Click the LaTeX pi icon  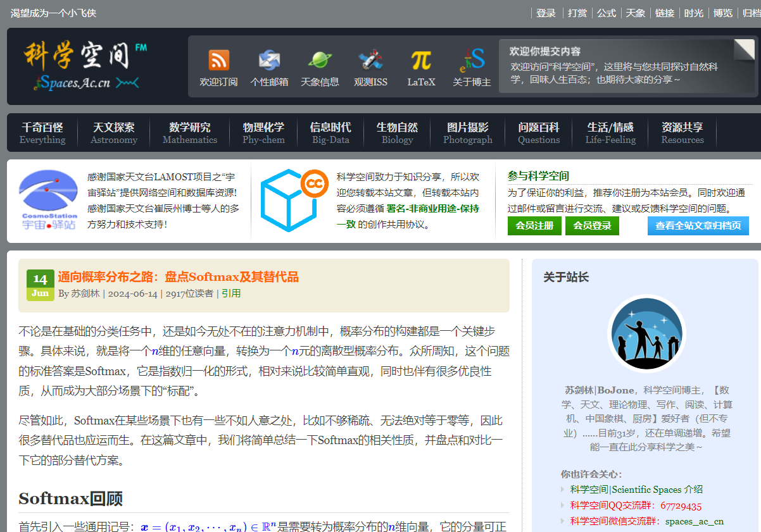421,61
